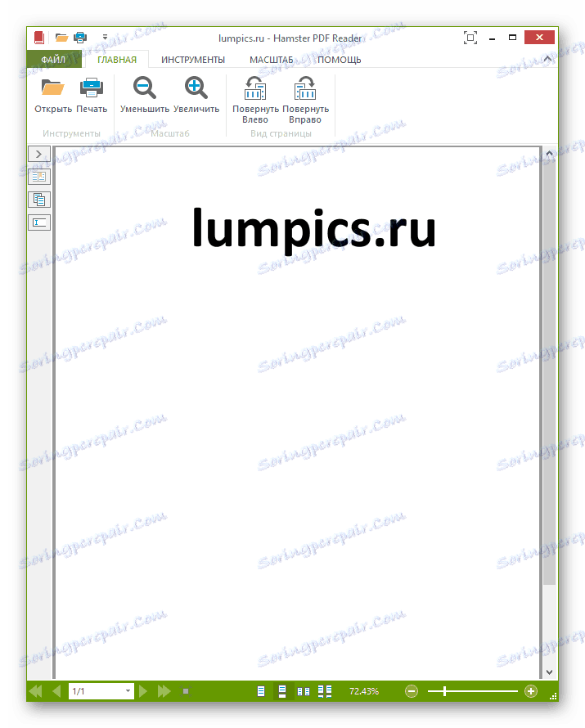Click the zoom slider handle
This screenshot has width=585, height=728.
tap(444, 691)
